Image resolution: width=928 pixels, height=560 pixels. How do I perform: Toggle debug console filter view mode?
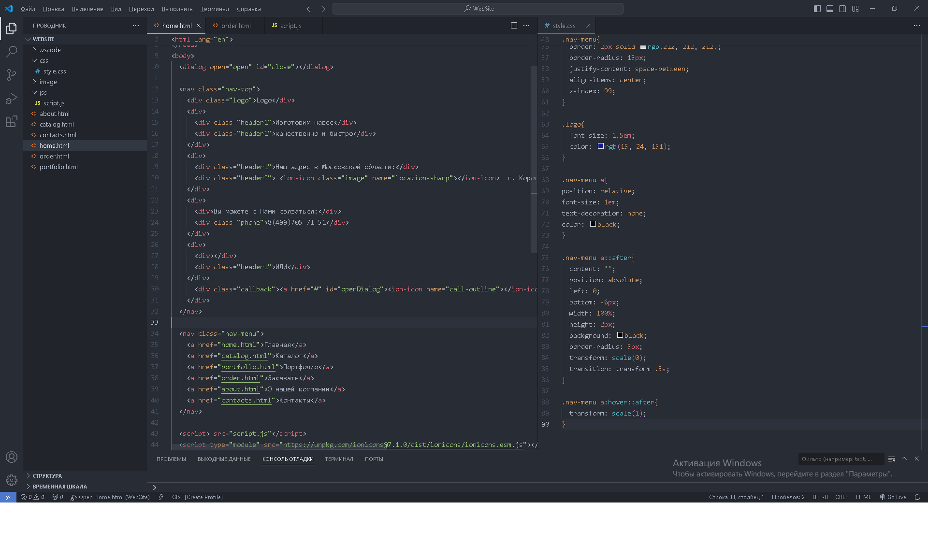point(892,459)
